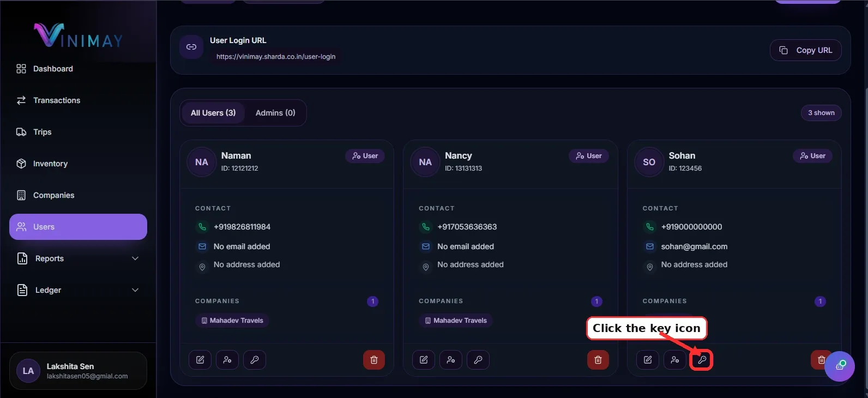This screenshot has height=398, width=868.
Task: Click the key icon on Sohan's card
Action: tap(702, 360)
